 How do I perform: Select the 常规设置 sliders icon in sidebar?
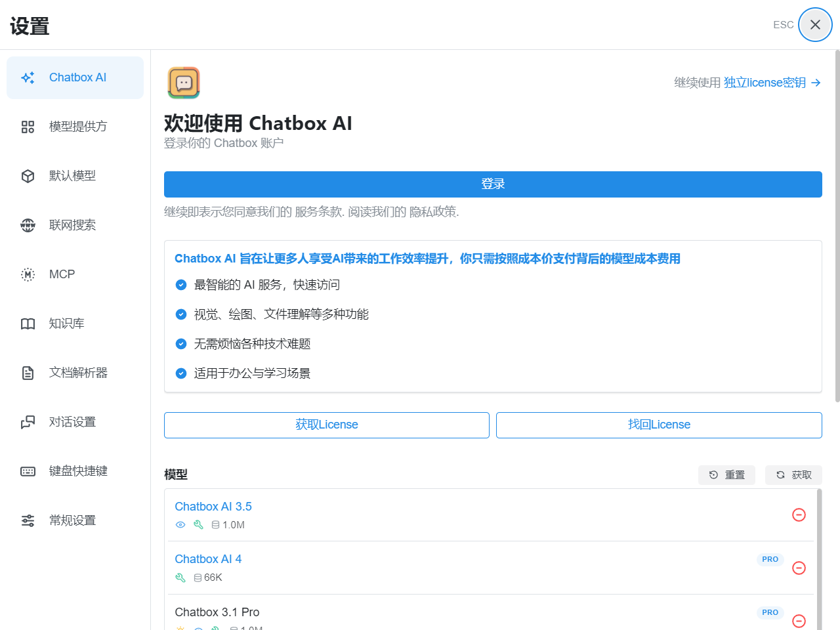28,520
